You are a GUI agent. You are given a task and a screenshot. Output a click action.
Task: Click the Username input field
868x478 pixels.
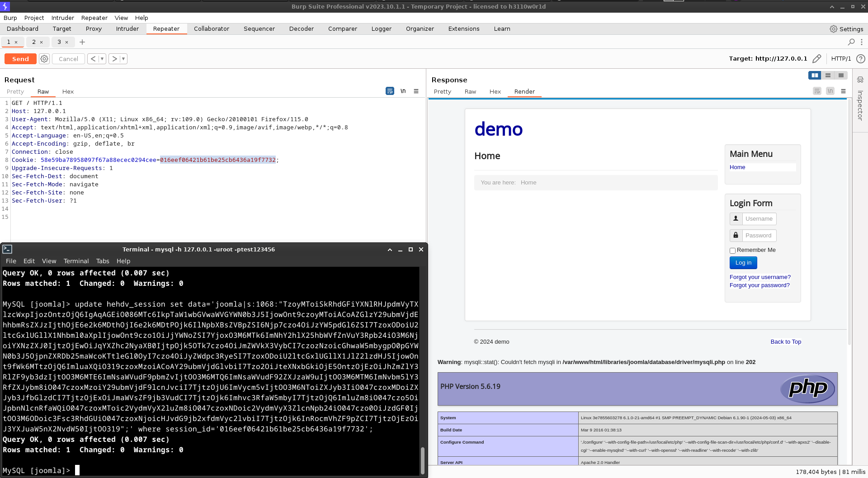[x=759, y=219]
